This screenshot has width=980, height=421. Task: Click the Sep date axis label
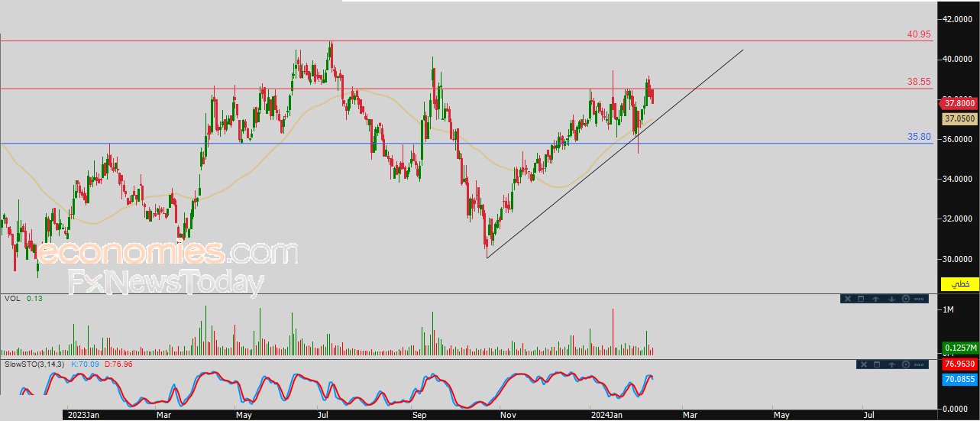click(x=419, y=415)
